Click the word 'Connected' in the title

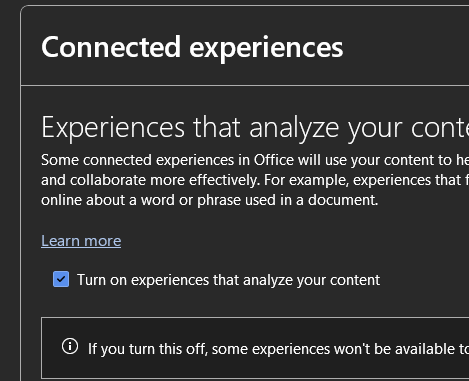click(x=111, y=47)
